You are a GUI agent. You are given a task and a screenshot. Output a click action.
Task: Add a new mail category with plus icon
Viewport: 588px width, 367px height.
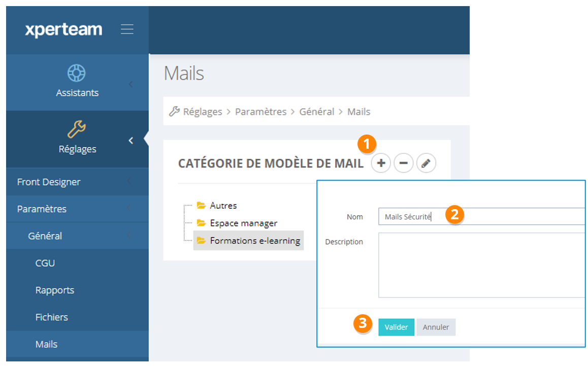point(381,163)
